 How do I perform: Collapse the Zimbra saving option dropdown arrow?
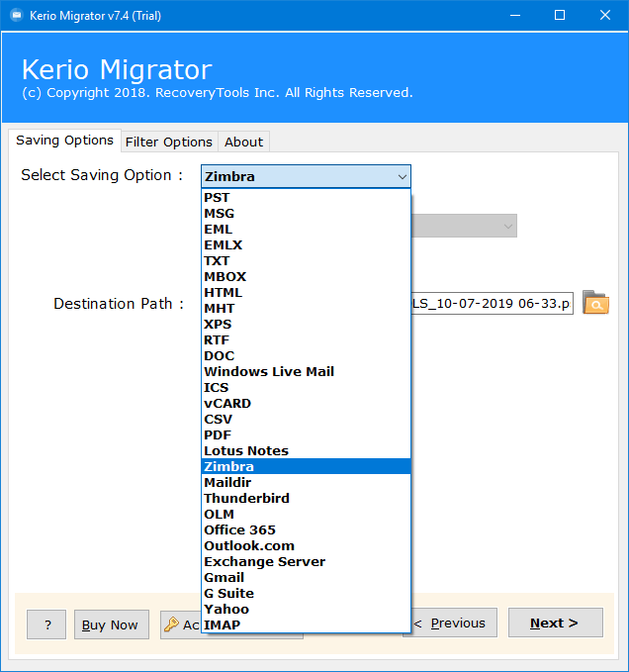[402, 176]
